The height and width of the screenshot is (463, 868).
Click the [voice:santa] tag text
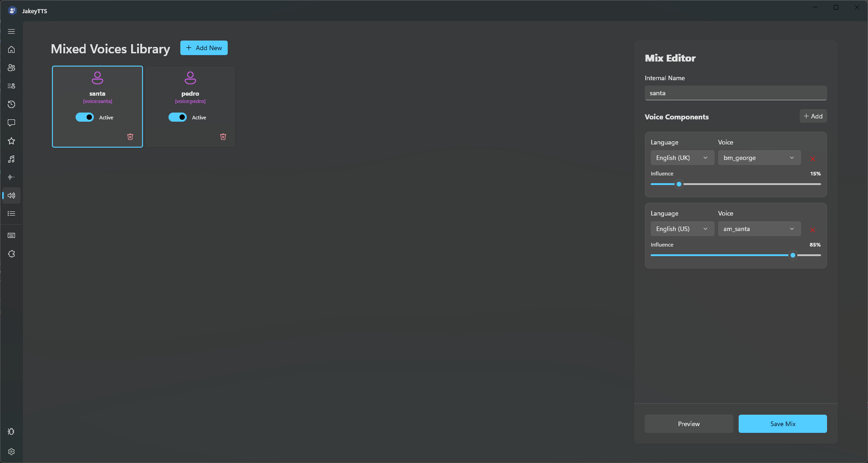click(x=97, y=101)
